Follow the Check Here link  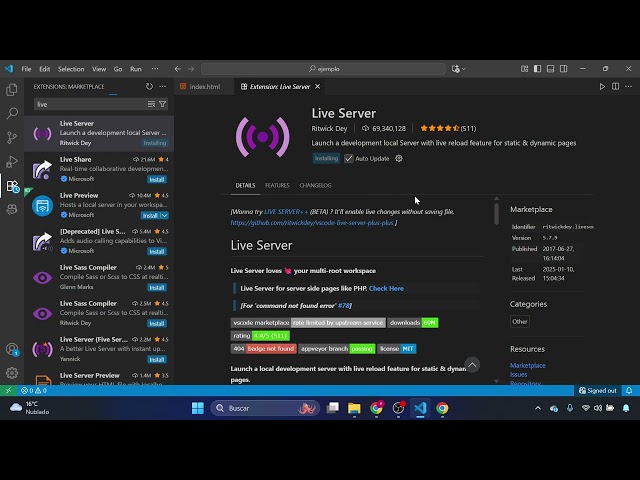point(386,288)
